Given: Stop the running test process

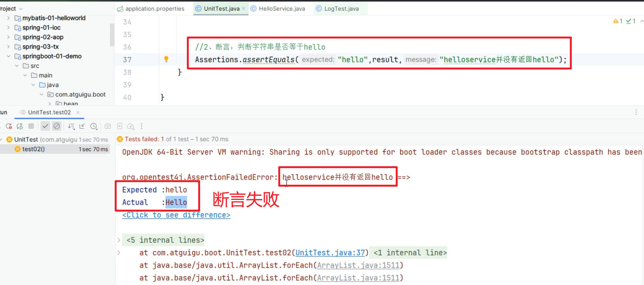Looking at the screenshot, I should [x=31, y=126].
